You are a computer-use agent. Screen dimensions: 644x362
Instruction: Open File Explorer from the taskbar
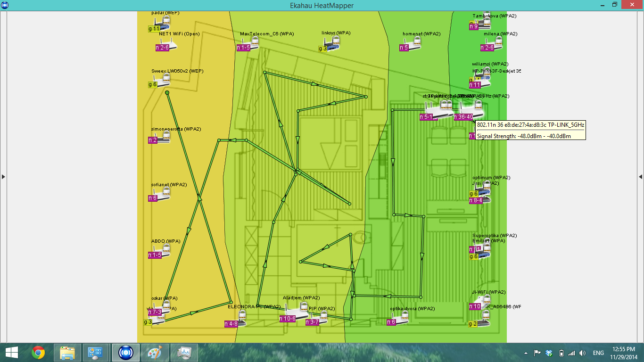67,353
